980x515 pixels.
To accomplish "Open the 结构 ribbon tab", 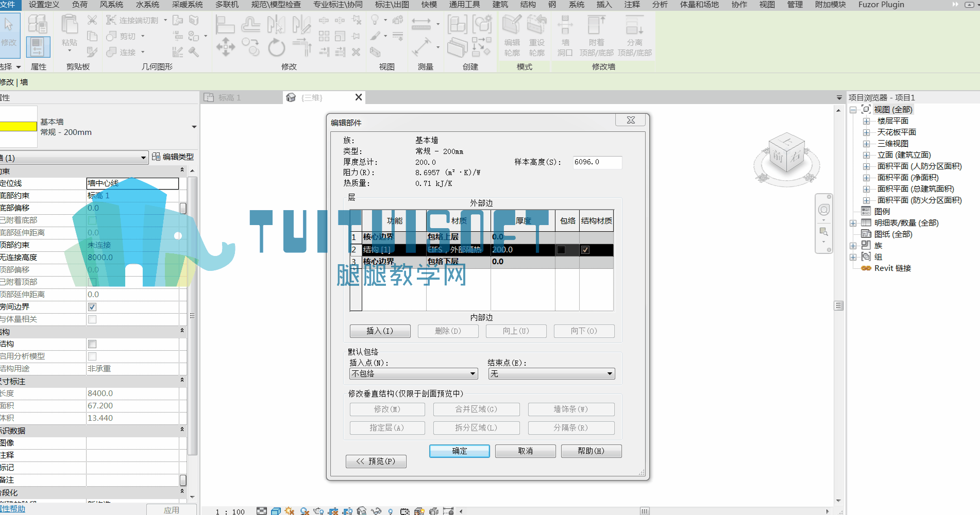I will point(528,5).
